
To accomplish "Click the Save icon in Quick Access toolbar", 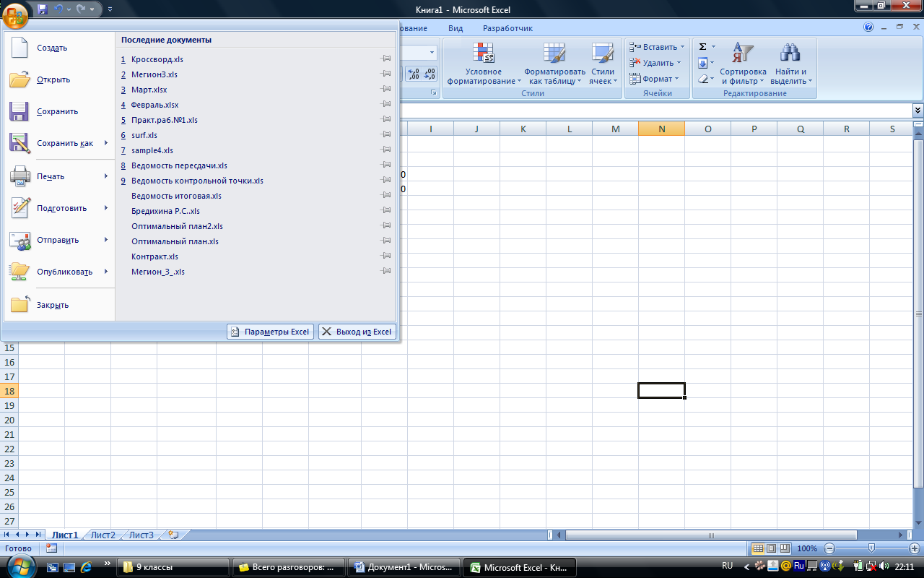I will tap(42, 9).
